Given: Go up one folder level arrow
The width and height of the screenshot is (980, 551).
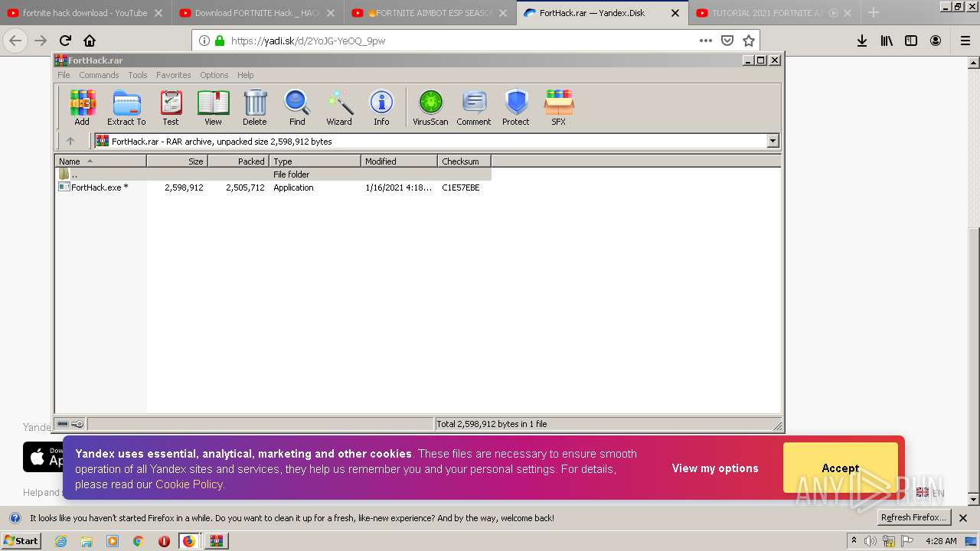Looking at the screenshot, I should (x=70, y=141).
